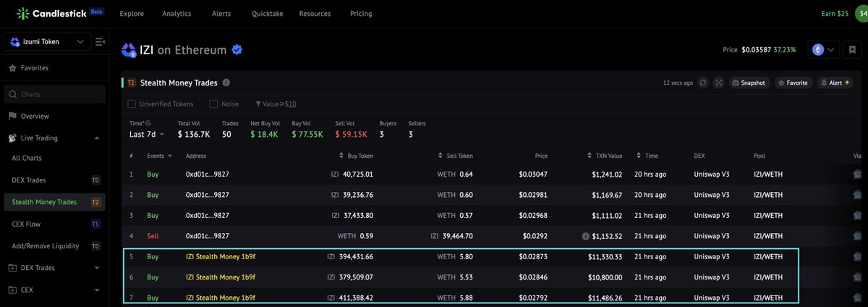Expand the table to fullscreen

coord(718,83)
